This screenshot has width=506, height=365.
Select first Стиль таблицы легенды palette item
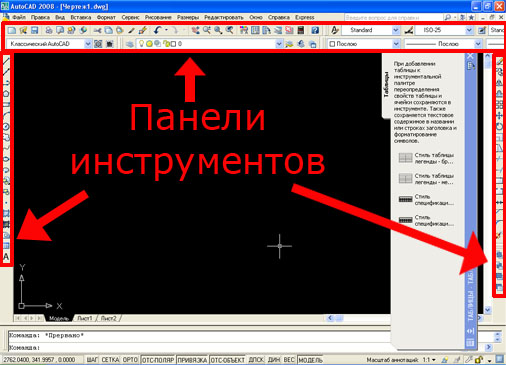(x=426, y=158)
